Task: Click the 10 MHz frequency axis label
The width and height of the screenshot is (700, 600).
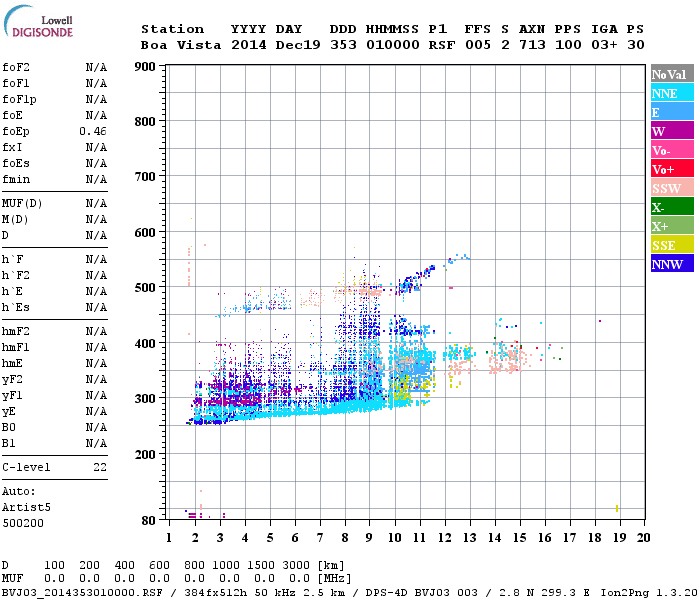Action: click(x=395, y=538)
